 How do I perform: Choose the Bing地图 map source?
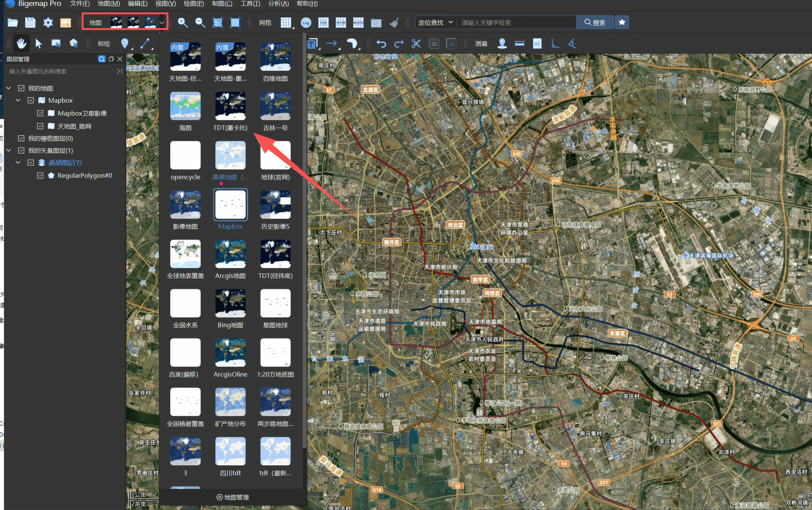230,309
